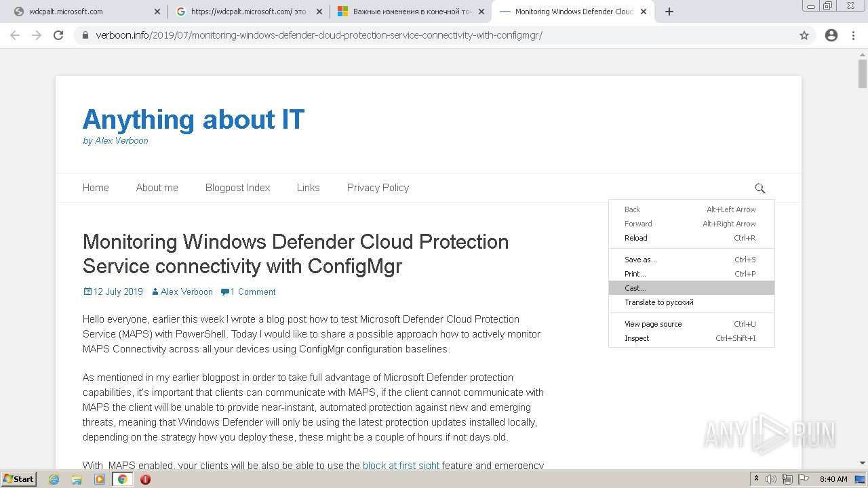
Task: Follow the block at first sight link
Action: pyautogui.click(x=401, y=466)
